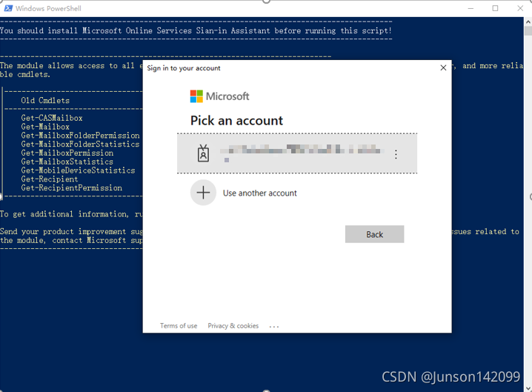Click the plus icon for another account

click(x=203, y=193)
